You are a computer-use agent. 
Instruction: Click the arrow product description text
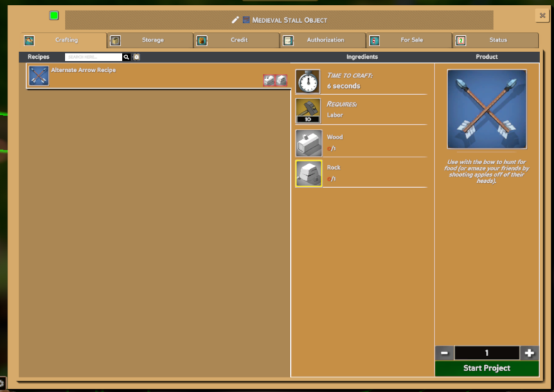click(487, 172)
